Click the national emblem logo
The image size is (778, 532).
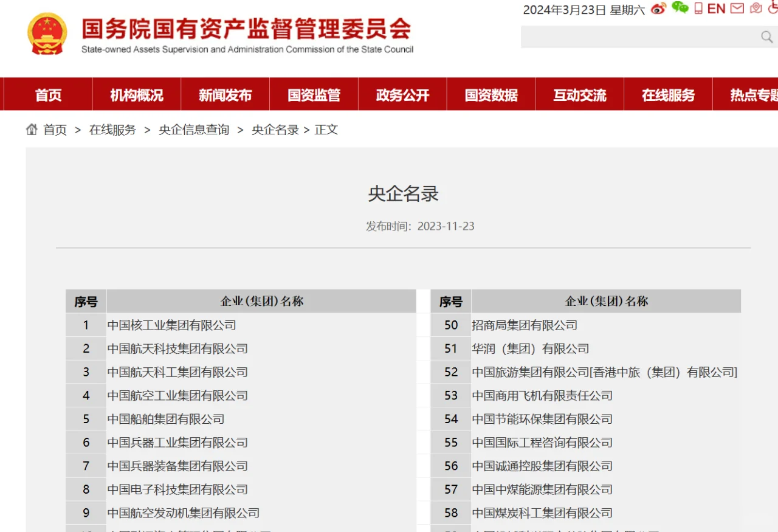(47, 33)
